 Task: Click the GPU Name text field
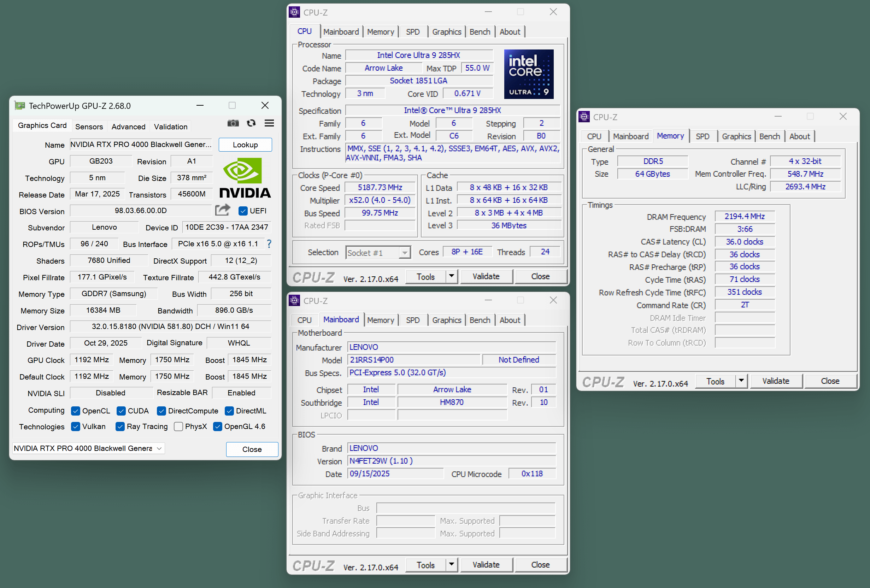point(141,145)
